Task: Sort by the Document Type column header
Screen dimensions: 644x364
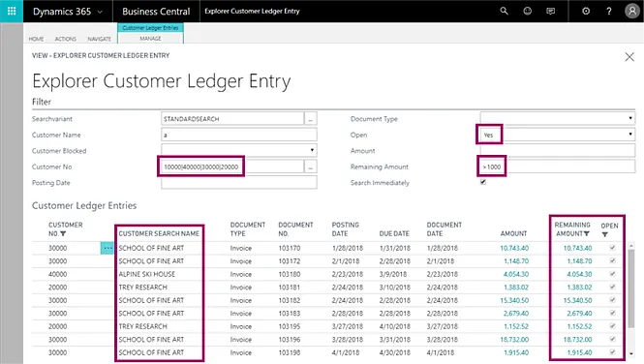Action: click(x=248, y=229)
